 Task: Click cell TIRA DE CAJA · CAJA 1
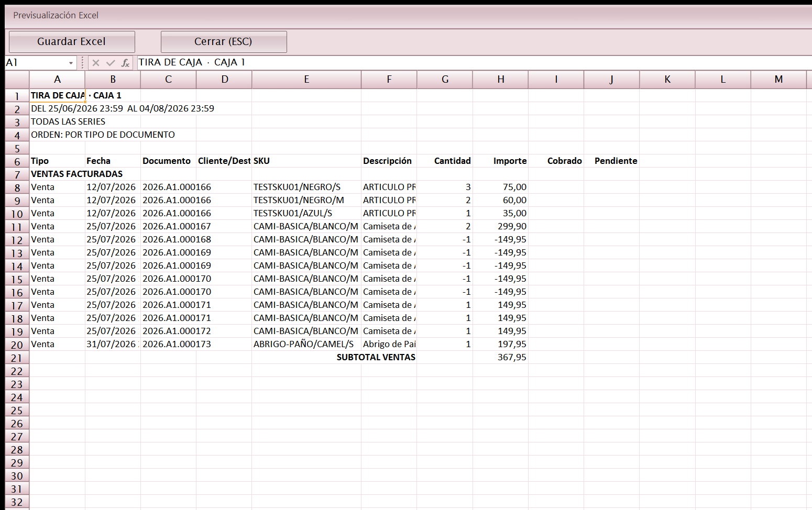57,95
